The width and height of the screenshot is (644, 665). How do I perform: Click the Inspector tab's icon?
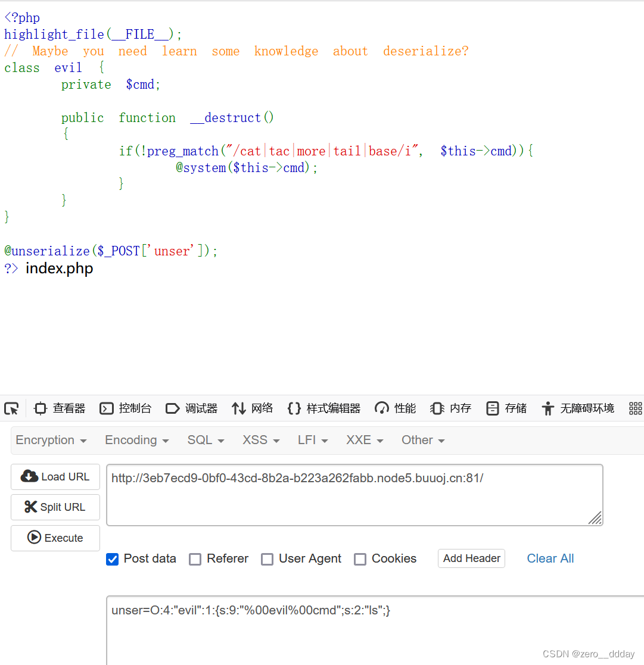pos(41,408)
